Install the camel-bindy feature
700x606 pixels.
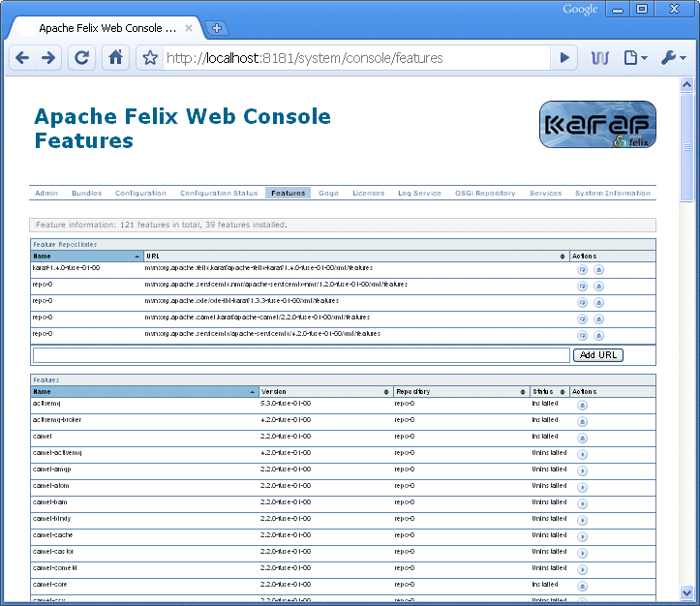(x=582, y=520)
